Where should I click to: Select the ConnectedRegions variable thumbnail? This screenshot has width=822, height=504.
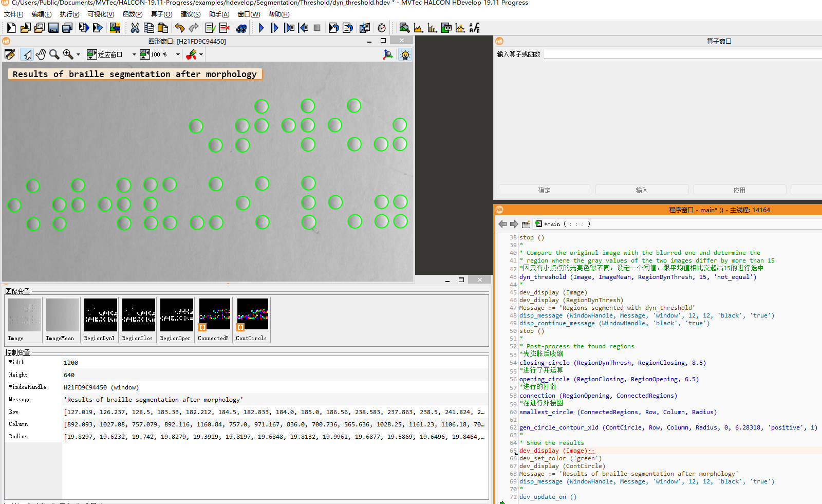pos(214,320)
